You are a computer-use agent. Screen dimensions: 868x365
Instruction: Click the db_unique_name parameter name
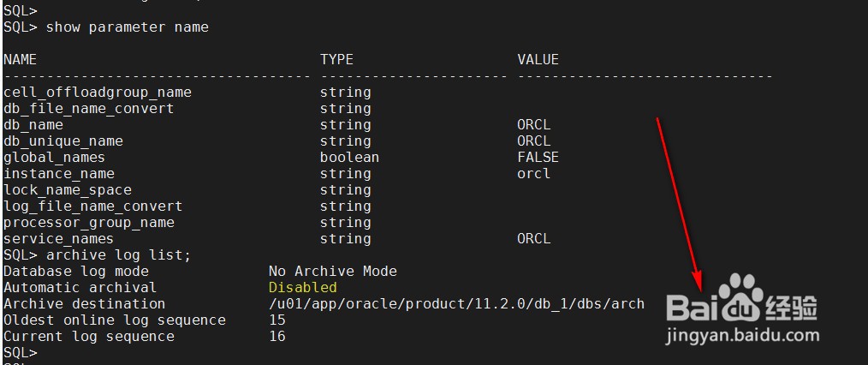point(63,141)
